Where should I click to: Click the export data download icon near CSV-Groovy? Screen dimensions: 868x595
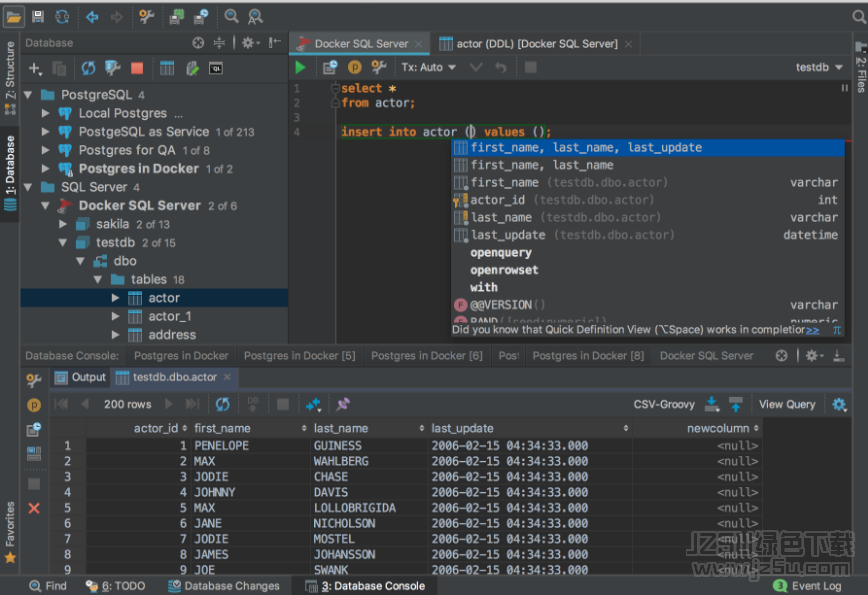point(712,404)
